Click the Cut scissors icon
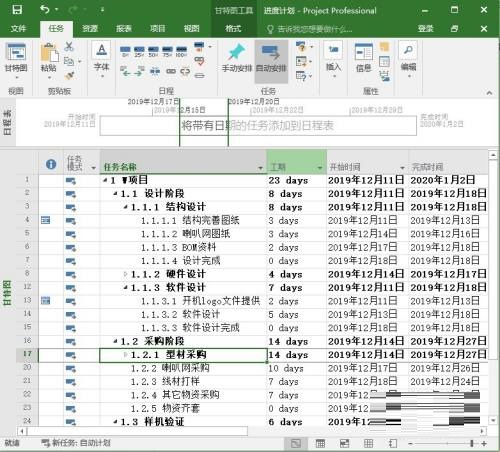Screen dimensions: 500x452 tap(69, 46)
